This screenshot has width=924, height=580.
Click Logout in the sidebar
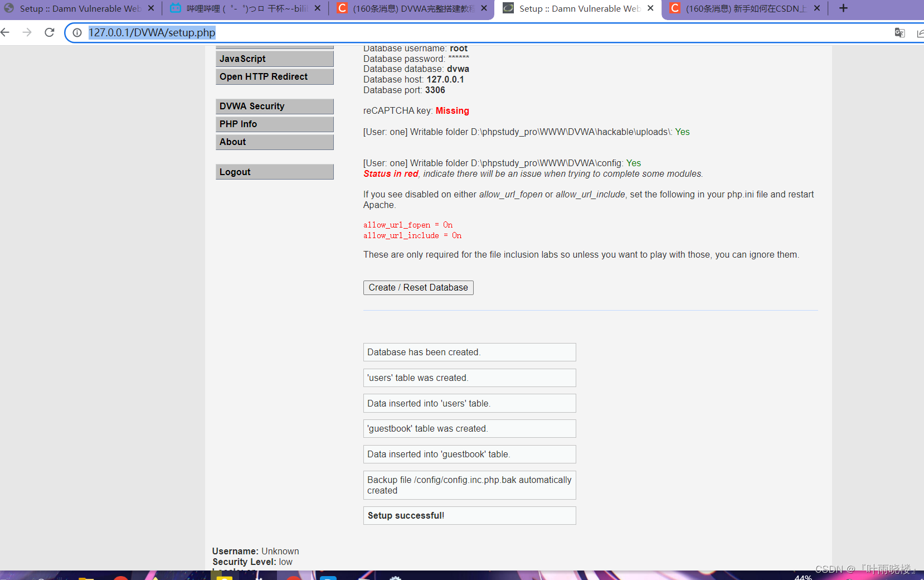(274, 171)
